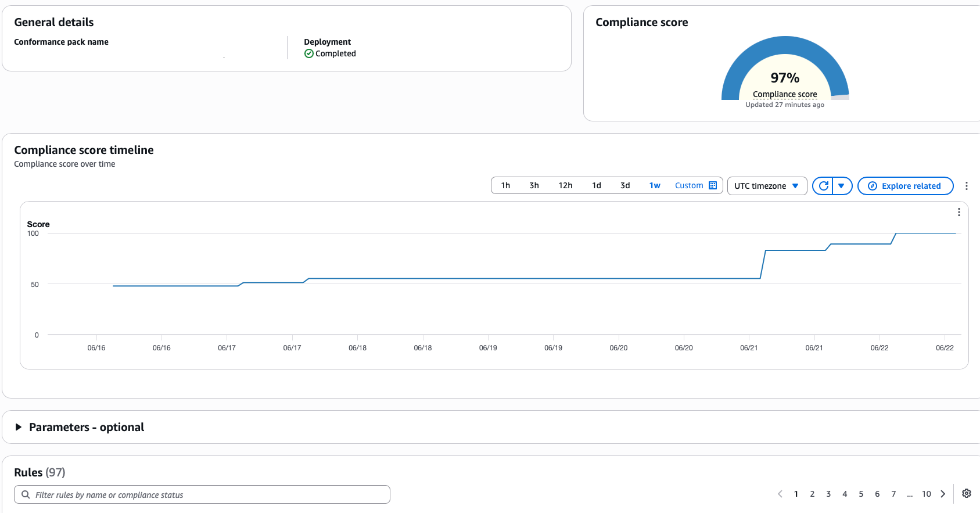Image resolution: width=980 pixels, height=513 pixels.
Task: Select the 3h time range
Action: tap(534, 185)
